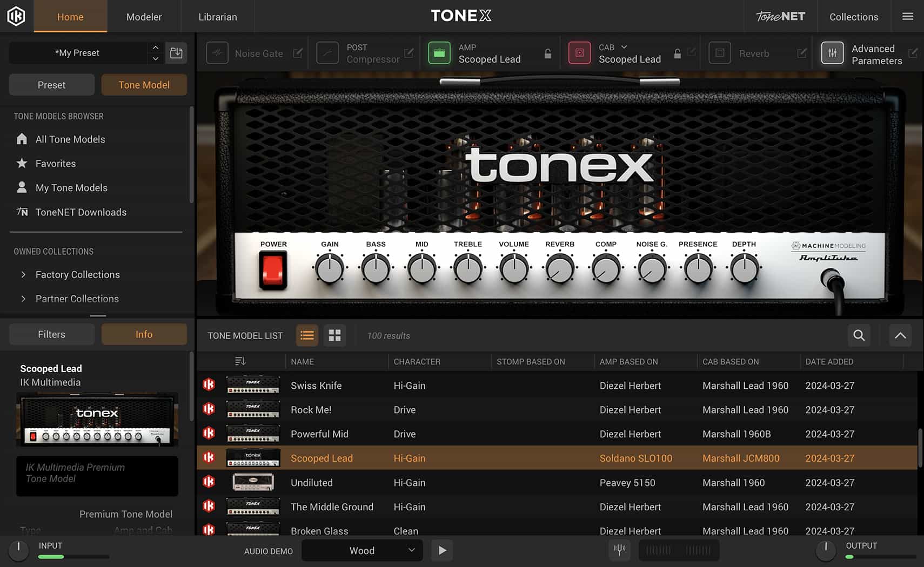Open My Tone Models in the browser sidebar
The width and height of the screenshot is (924, 567).
pos(71,187)
